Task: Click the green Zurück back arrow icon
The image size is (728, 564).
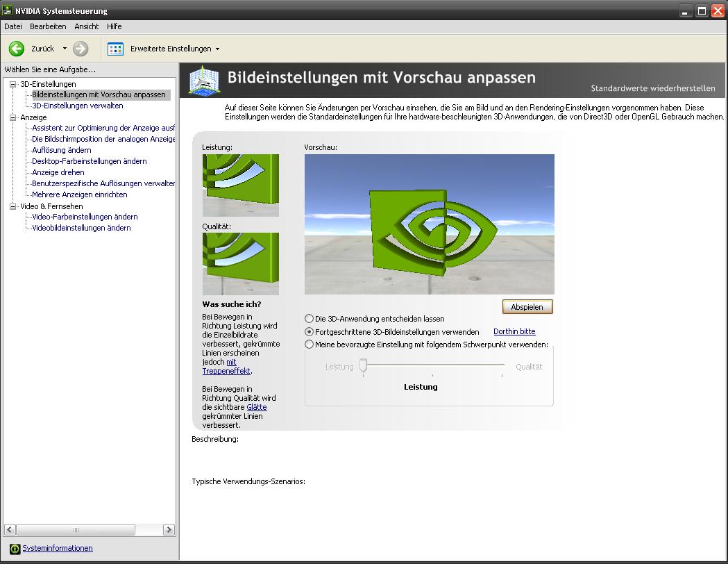Action: (17, 49)
